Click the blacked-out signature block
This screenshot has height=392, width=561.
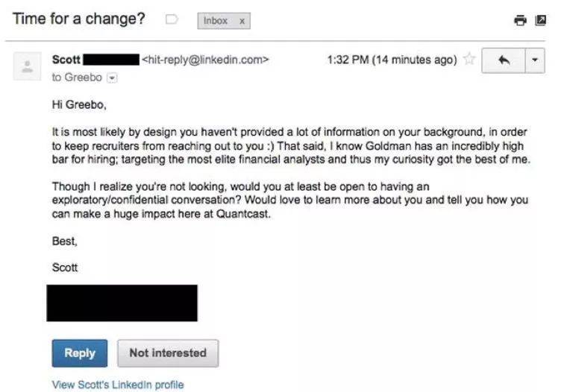[x=122, y=303]
